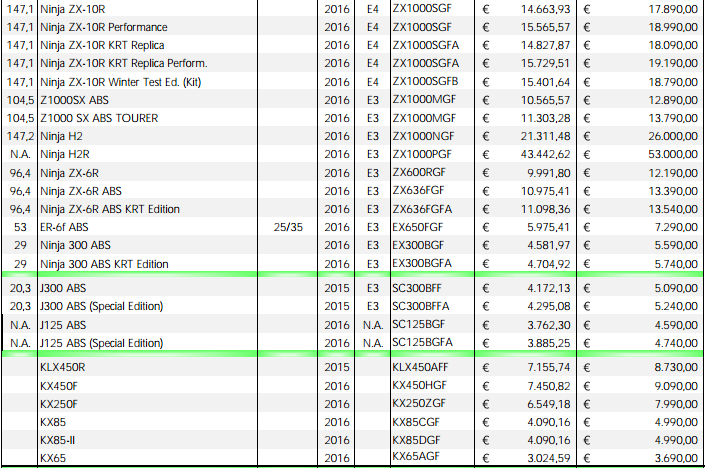This screenshot has height=468, width=705.
Task: Select the 43.442,62 price cell
Action: [545, 154]
